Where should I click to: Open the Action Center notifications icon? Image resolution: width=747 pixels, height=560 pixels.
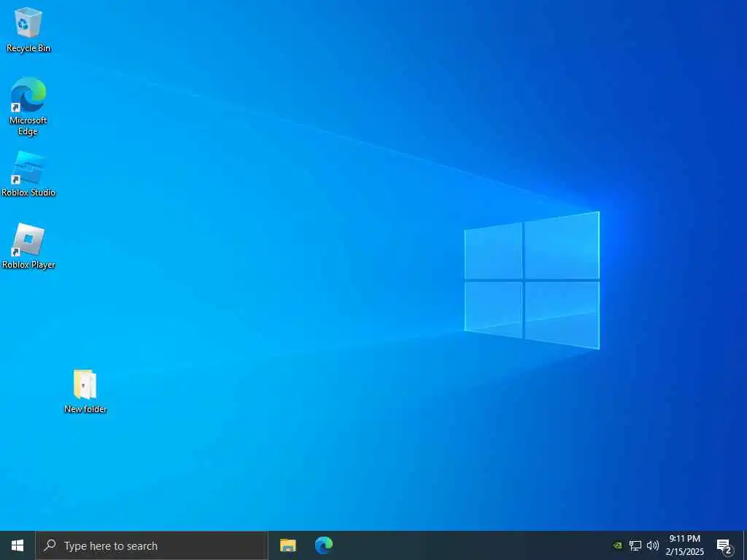pos(724,545)
